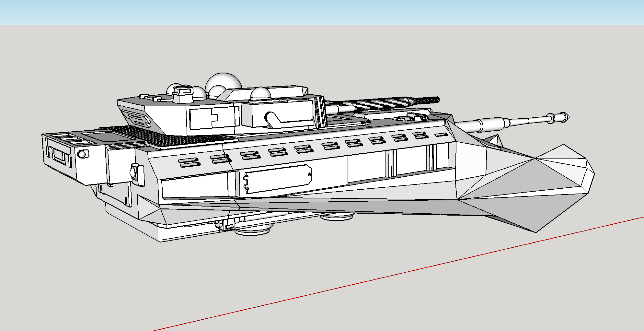This screenshot has width=644, height=331.
Task: Select the first pair of side vent slots
Action: pos(189,163)
